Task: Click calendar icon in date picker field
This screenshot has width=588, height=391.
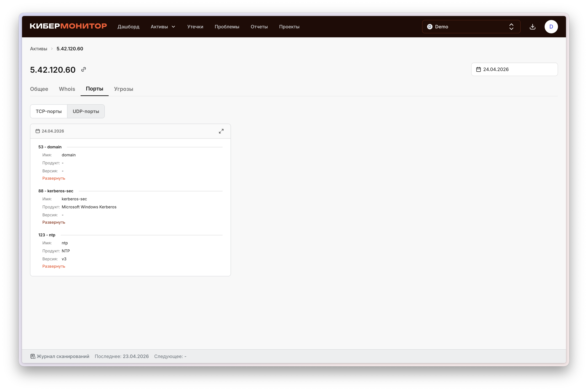Action: click(x=478, y=69)
